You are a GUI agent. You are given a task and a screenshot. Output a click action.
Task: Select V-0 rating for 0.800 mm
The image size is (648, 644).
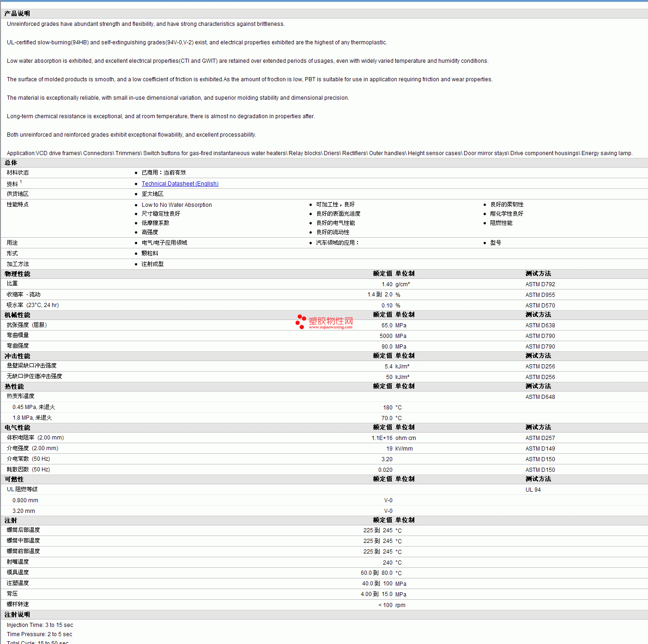(388, 500)
